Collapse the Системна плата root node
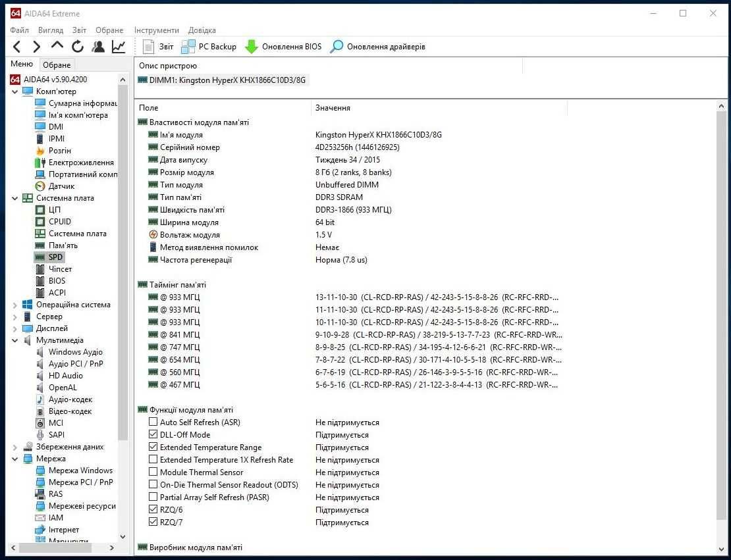Screen dimensions: 731x560 15,199
